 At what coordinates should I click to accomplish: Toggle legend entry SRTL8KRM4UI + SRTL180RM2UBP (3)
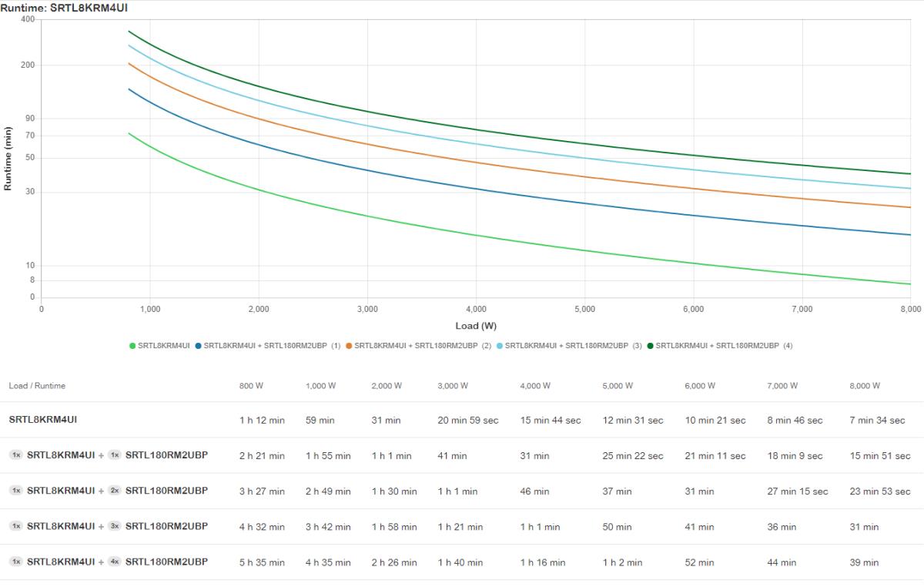(569, 346)
